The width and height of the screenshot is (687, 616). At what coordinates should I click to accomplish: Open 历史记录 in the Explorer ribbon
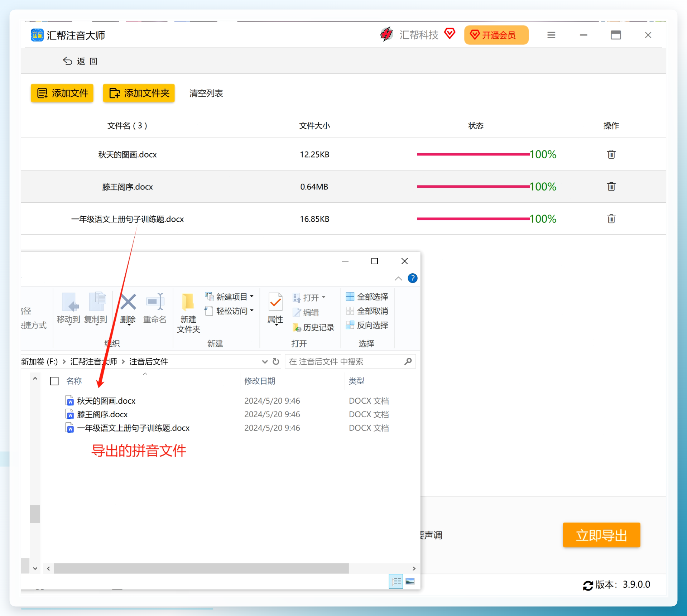point(313,327)
